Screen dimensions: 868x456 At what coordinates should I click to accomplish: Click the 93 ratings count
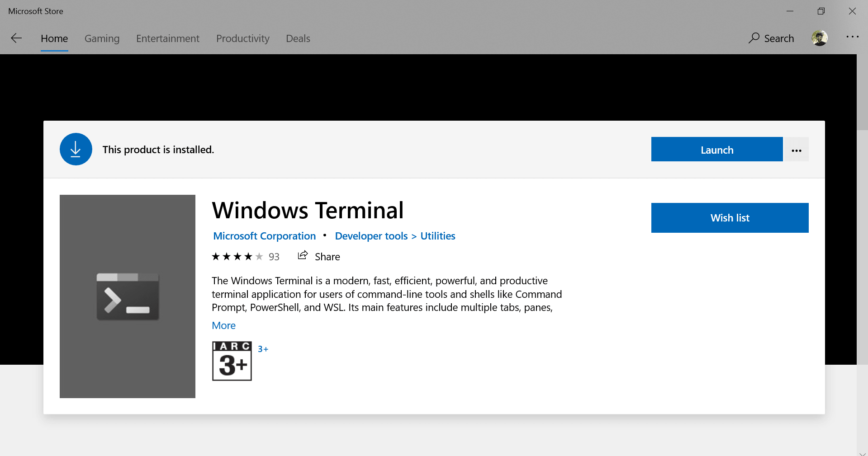click(274, 257)
